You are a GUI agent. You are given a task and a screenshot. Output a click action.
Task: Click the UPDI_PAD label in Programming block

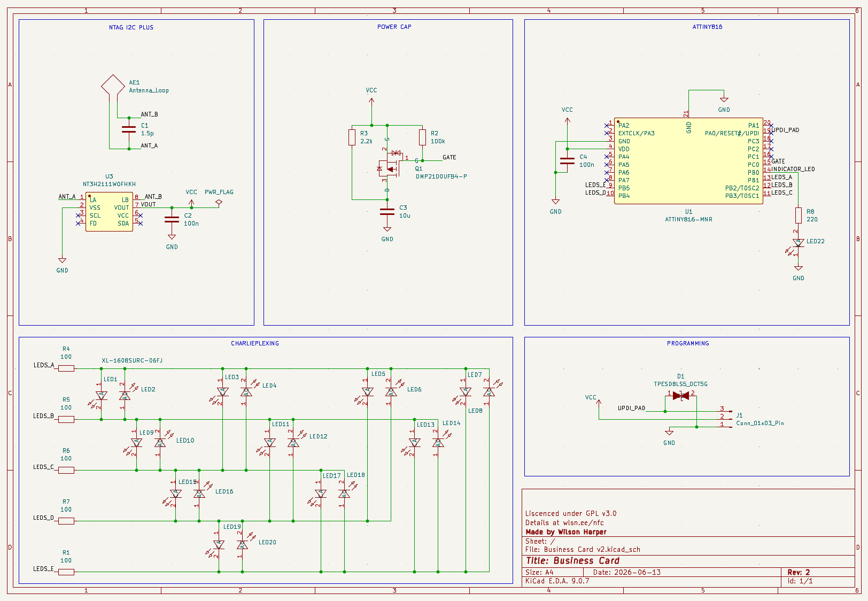coord(631,408)
